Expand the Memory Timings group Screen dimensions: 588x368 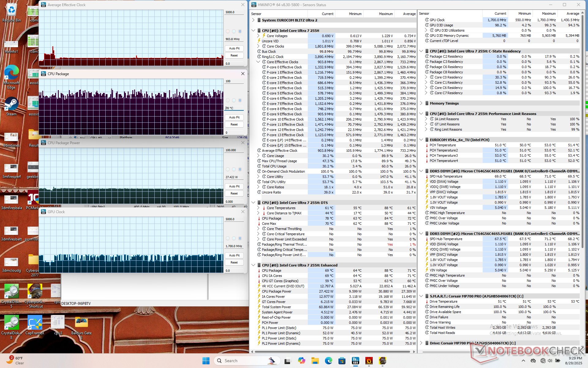421,103
